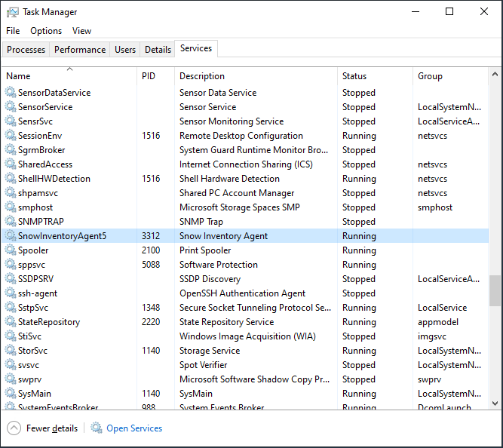Viewport: 503px width, 448px height.
Task: Sort by Status column header
Action: tap(375, 76)
